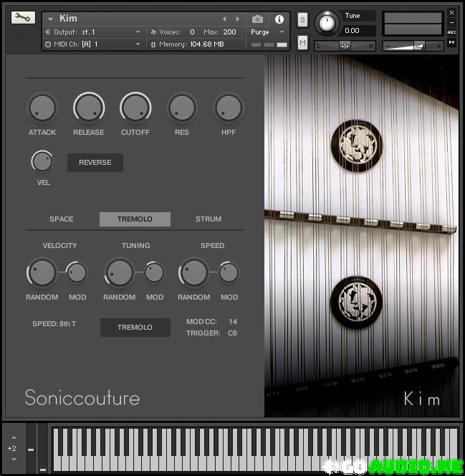The image size is (465, 476).
Task: Click the AUX button in header
Action: (451, 32)
